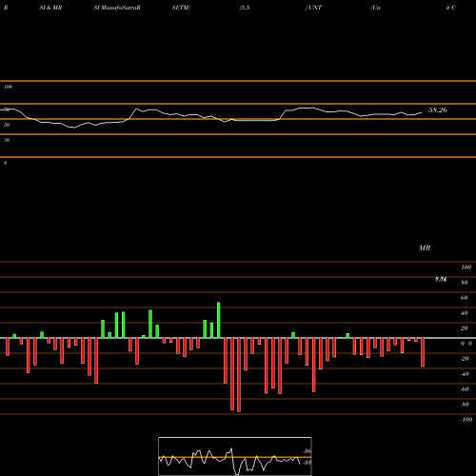Click the 80 label on MR axis
Viewport: 476px width, 476px height.
[465, 283]
